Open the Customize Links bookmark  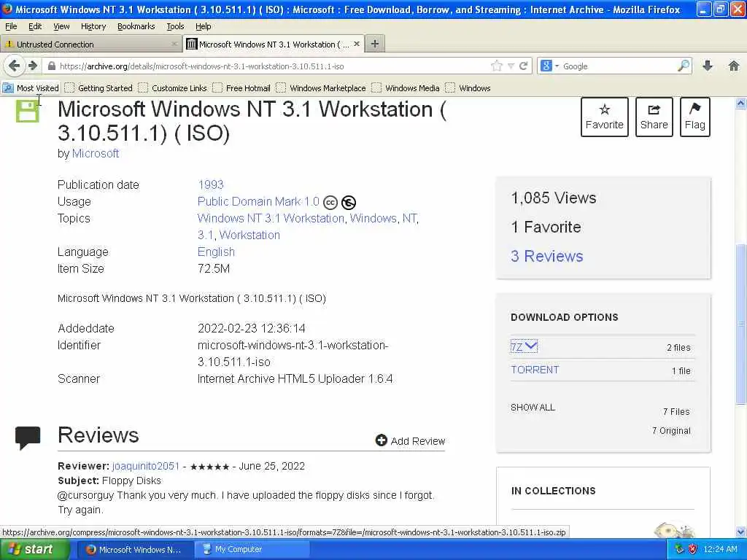[x=173, y=88]
